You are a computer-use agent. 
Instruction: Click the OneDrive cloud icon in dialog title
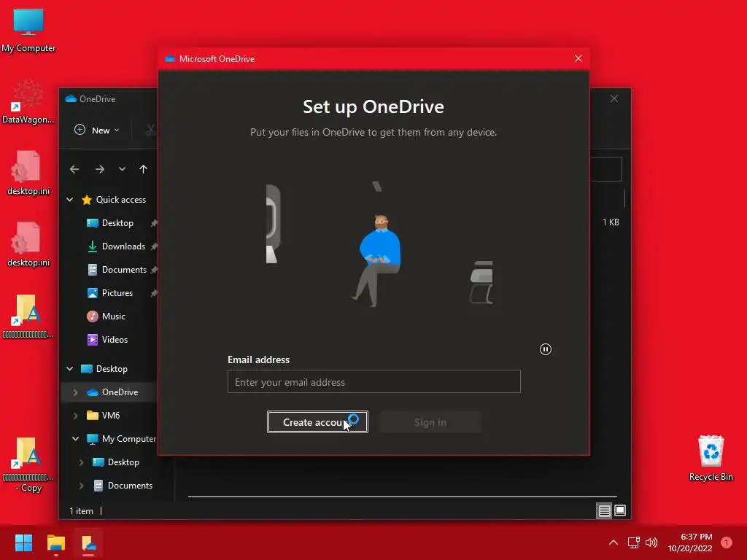(x=169, y=58)
